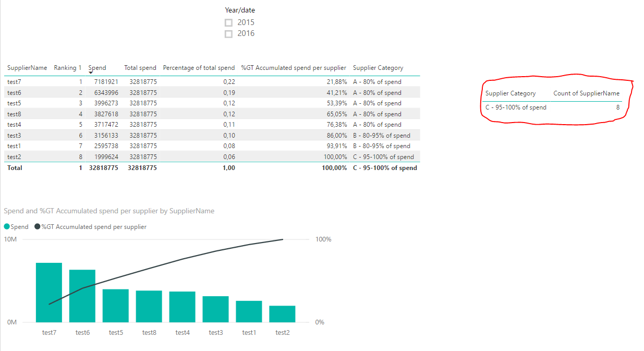Click test7 supplier name in table
644x351 pixels.
click(x=14, y=82)
